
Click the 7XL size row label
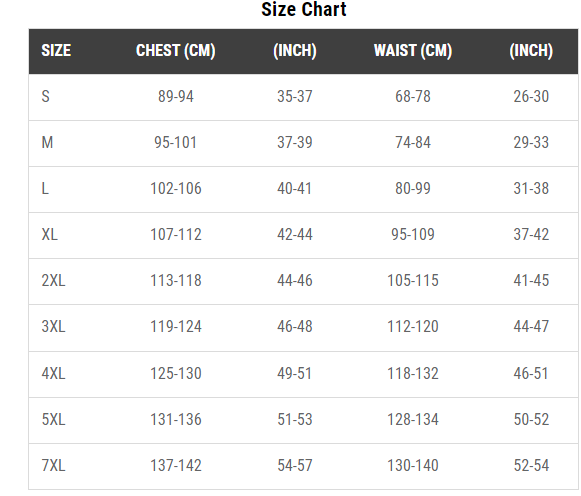pos(53,466)
